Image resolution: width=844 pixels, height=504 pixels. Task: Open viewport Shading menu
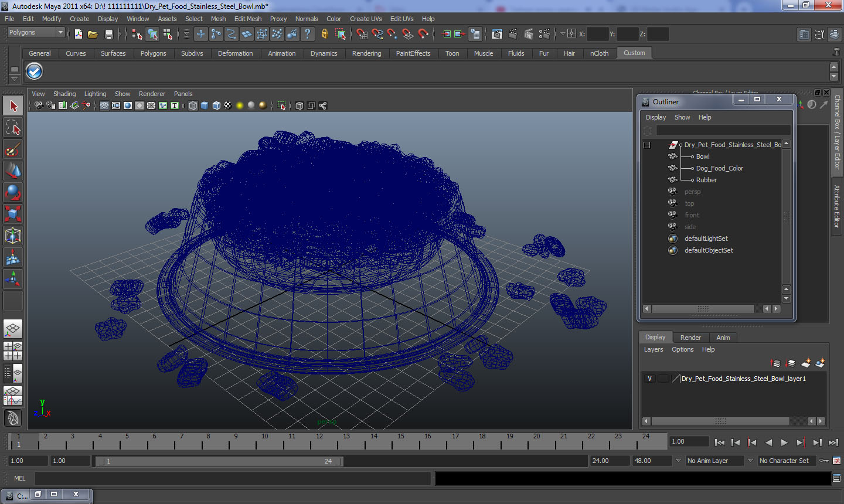(x=64, y=94)
